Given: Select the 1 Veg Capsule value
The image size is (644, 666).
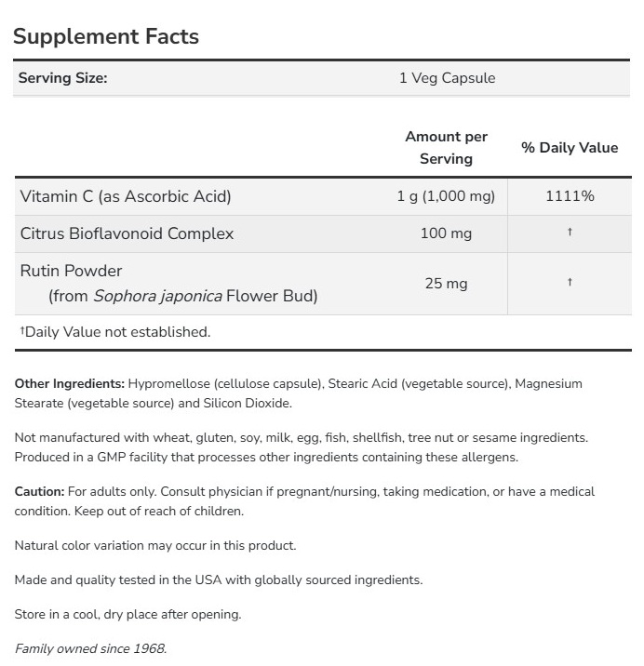Looking at the screenshot, I should (447, 78).
